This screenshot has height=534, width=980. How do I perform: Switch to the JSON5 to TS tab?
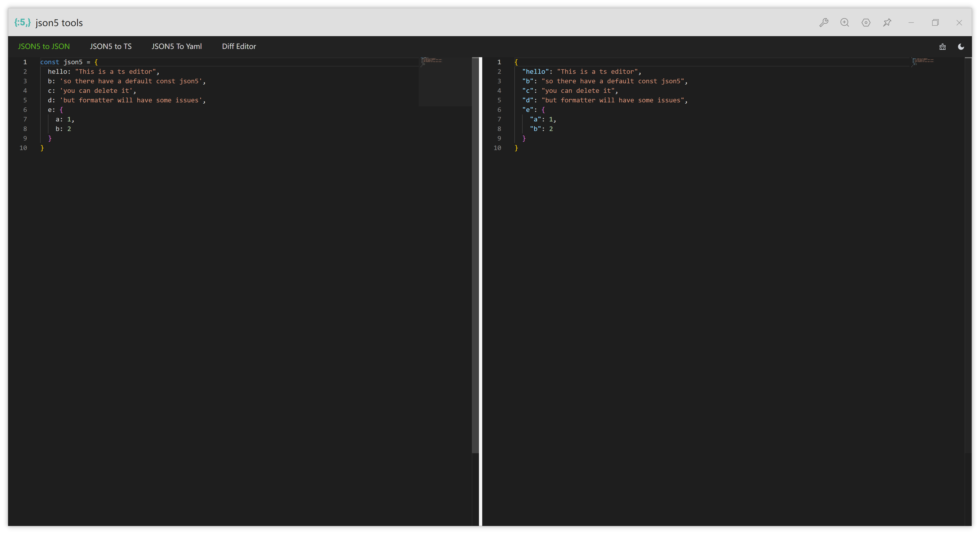tap(111, 46)
